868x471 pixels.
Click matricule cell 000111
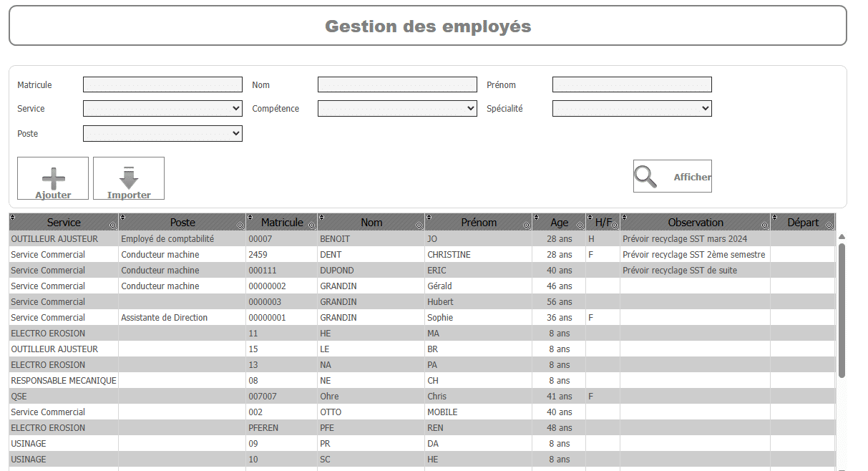click(282, 271)
